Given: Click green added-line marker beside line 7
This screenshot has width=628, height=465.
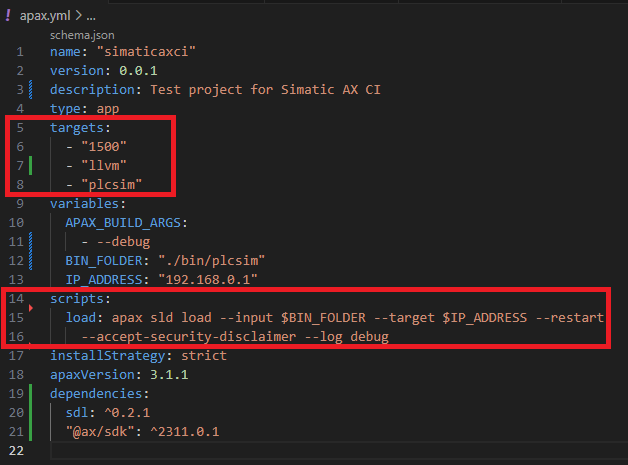Looking at the screenshot, I should (x=30, y=166).
